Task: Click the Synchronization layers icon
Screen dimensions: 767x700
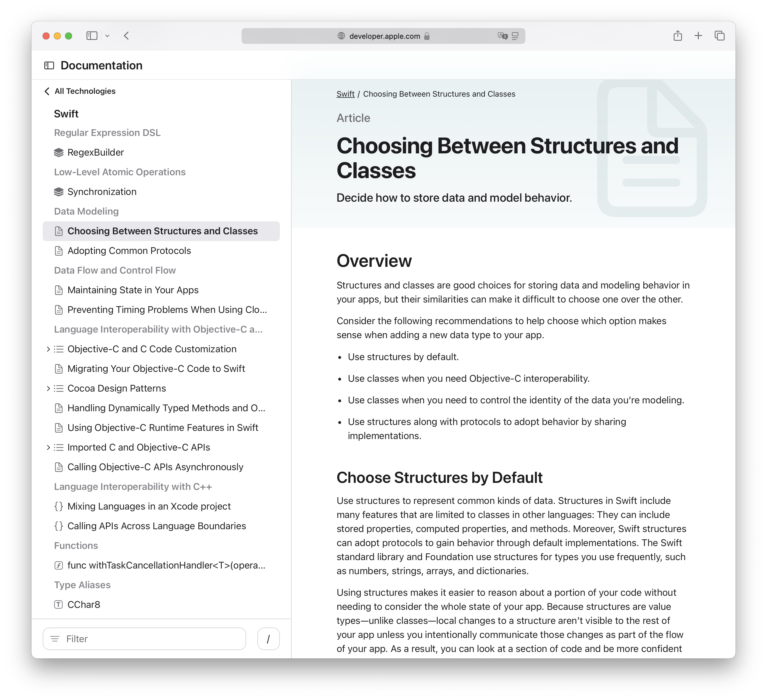Action: click(59, 192)
